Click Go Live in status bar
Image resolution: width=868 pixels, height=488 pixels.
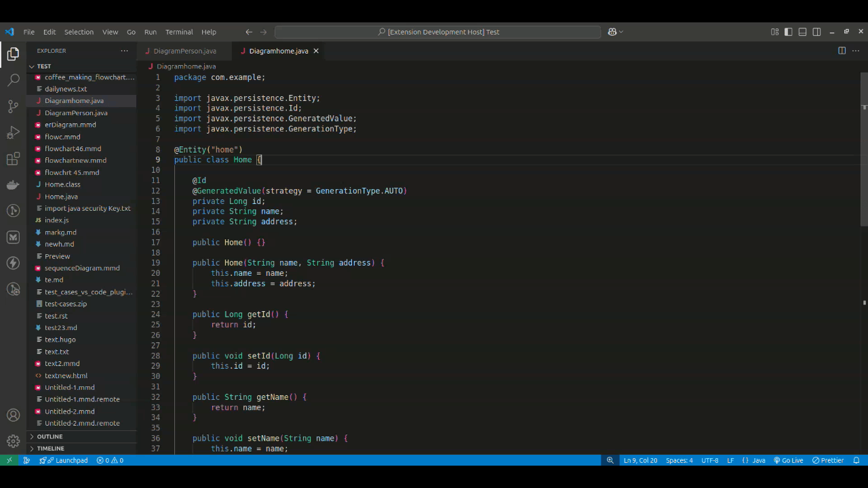click(788, 460)
